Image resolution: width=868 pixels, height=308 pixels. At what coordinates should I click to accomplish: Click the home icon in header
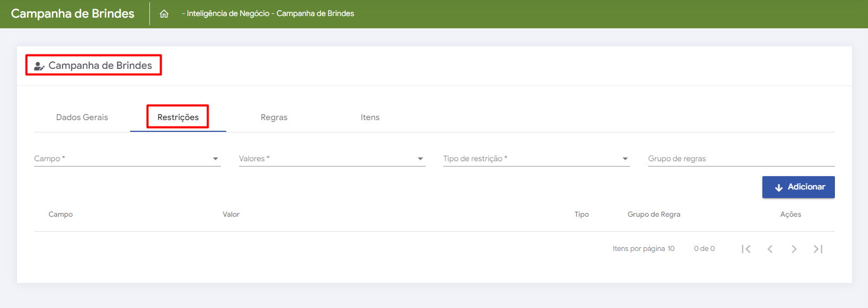pyautogui.click(x=164, y=14)
